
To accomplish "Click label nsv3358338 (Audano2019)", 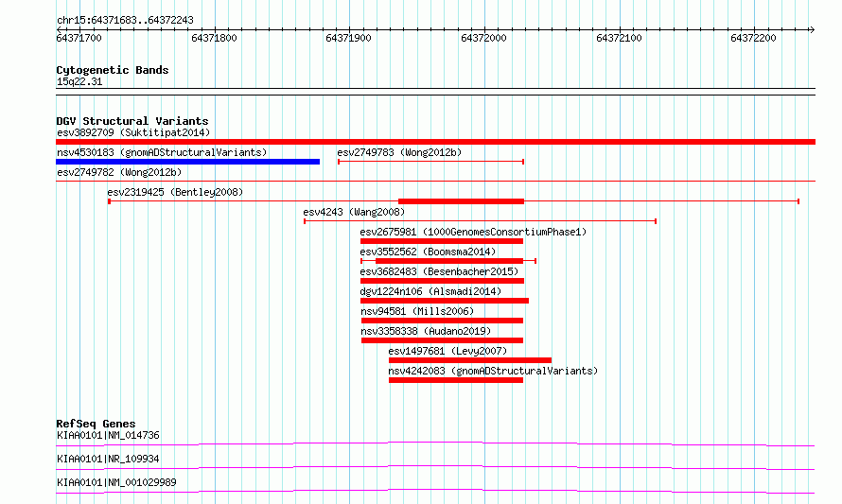I will (x=426, y=331).
